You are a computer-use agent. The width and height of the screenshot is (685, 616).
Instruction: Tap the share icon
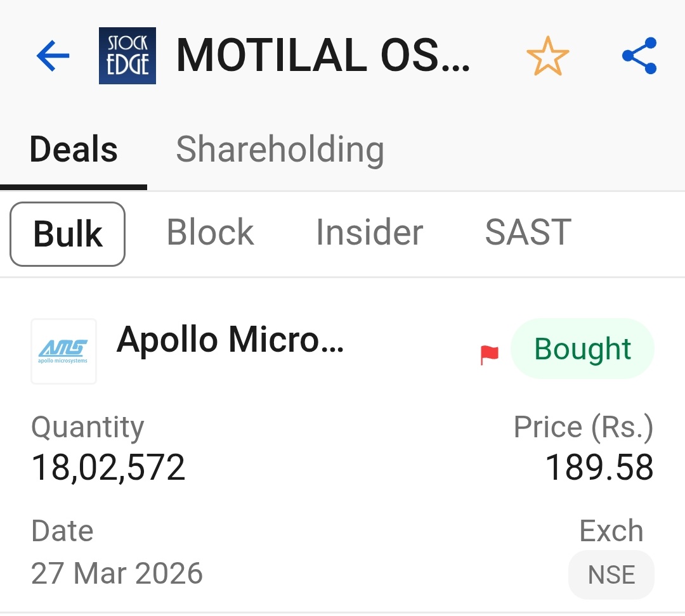[639, 56]
